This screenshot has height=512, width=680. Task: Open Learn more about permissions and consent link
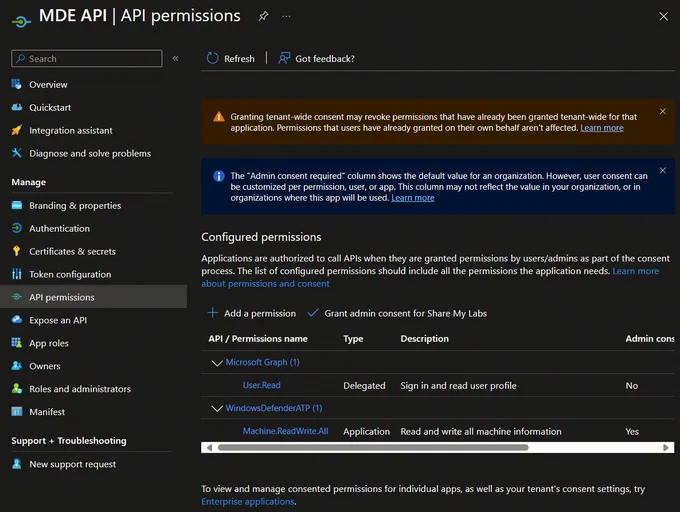pyautogui.click(x=635, y=271)
